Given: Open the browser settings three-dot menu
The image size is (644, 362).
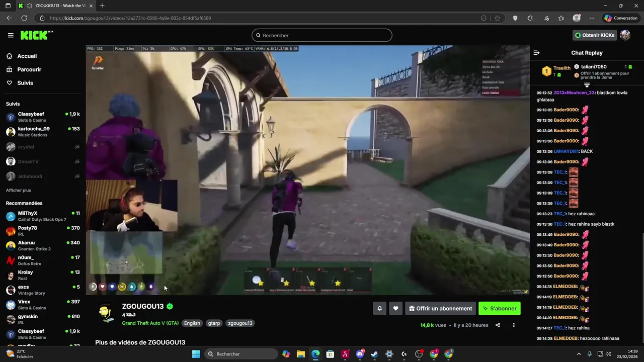Looking at the screenshot, I should 592,18.
